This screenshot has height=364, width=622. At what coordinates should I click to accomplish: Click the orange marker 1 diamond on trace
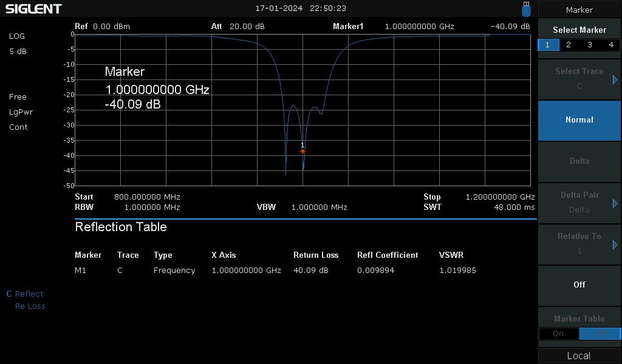point(302,151)
